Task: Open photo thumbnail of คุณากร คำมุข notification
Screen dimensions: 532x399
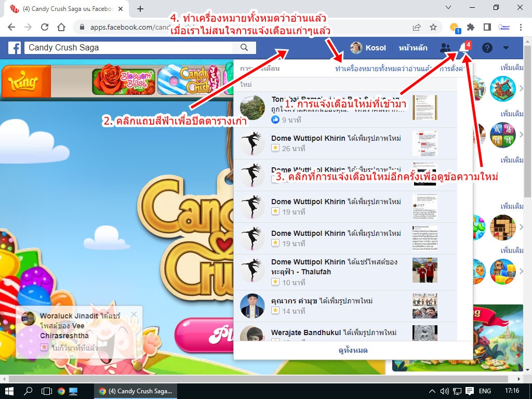Action: (425, 305)
